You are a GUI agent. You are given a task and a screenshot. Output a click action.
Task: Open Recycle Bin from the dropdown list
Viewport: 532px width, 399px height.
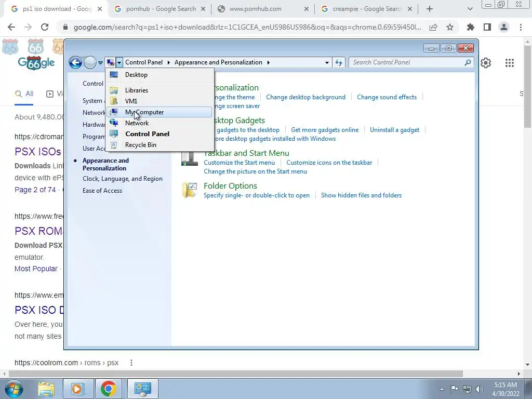tap(159, 145)
